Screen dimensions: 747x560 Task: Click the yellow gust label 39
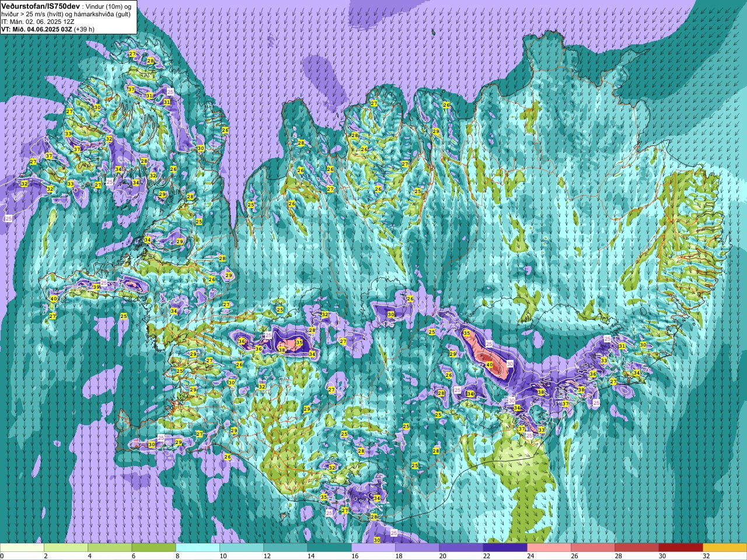(x=96, y=287)
